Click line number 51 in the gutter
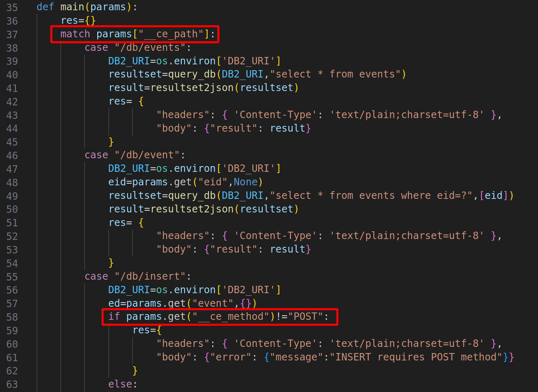538x392 pixels. [12, 223]
